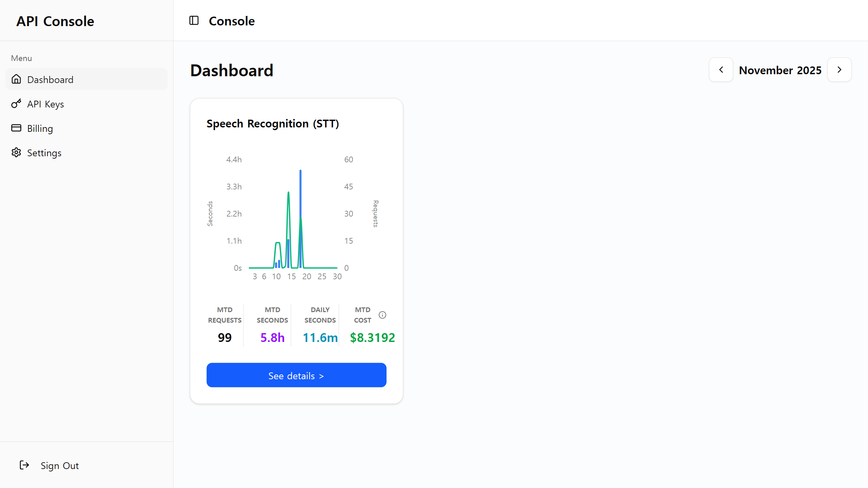Select Dashboard in the Menu list
The height and width of the screenshot is (488, 868).
50,79
